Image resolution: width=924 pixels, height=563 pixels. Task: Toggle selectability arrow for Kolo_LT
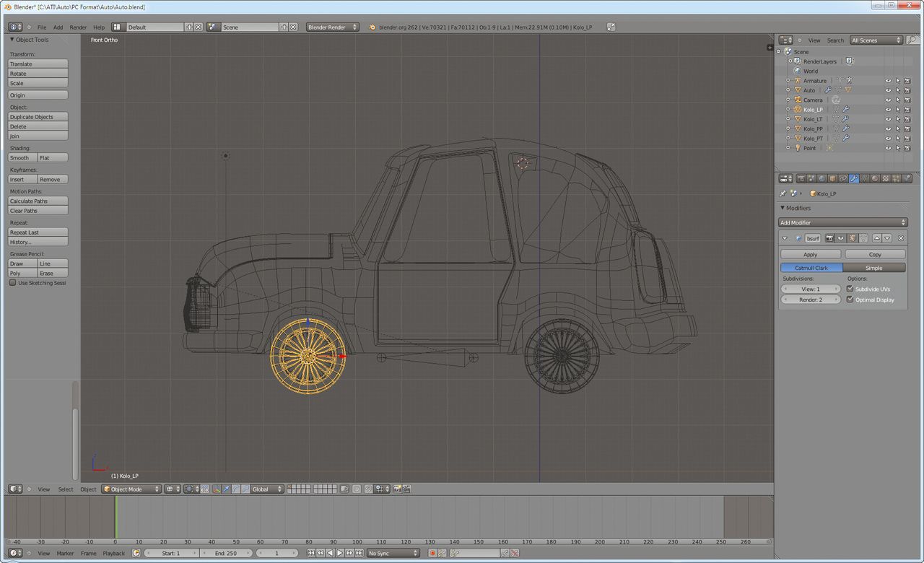coord(898,119)
